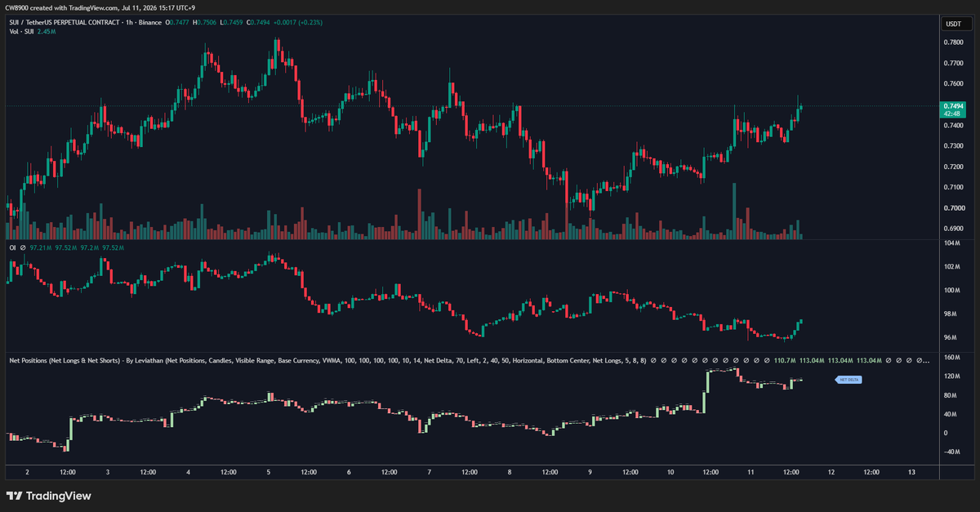The height and width of the screenshot is (512, 980).
Task: Click the 42:48 candle countdown timer
Action: [952, 114]
